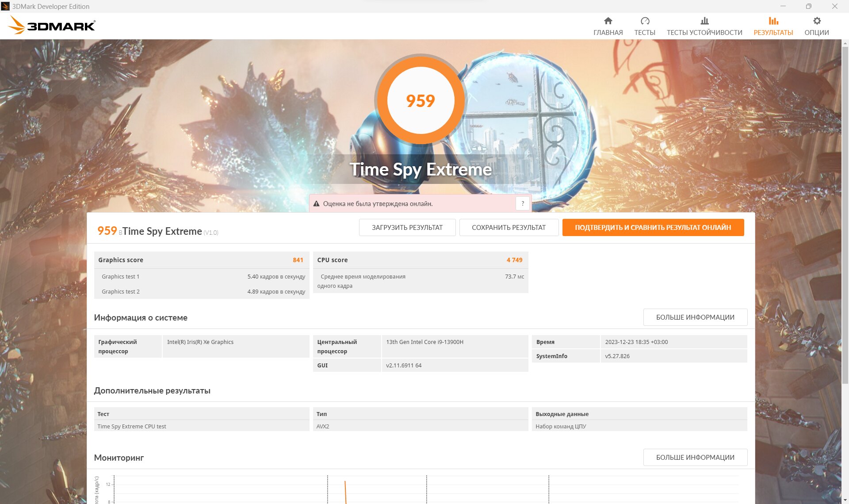
Task: Open stress tests via the bar chart icon
Action: tap(704, 21)
